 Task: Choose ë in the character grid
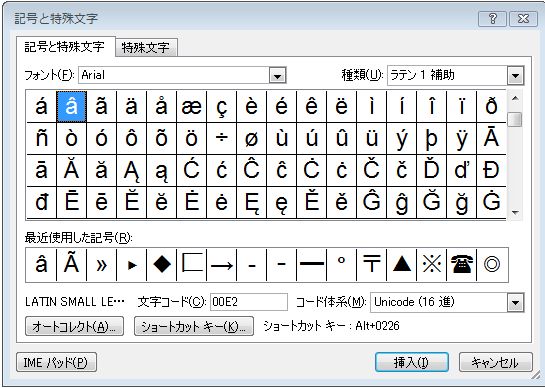click(x=341, y=106)
